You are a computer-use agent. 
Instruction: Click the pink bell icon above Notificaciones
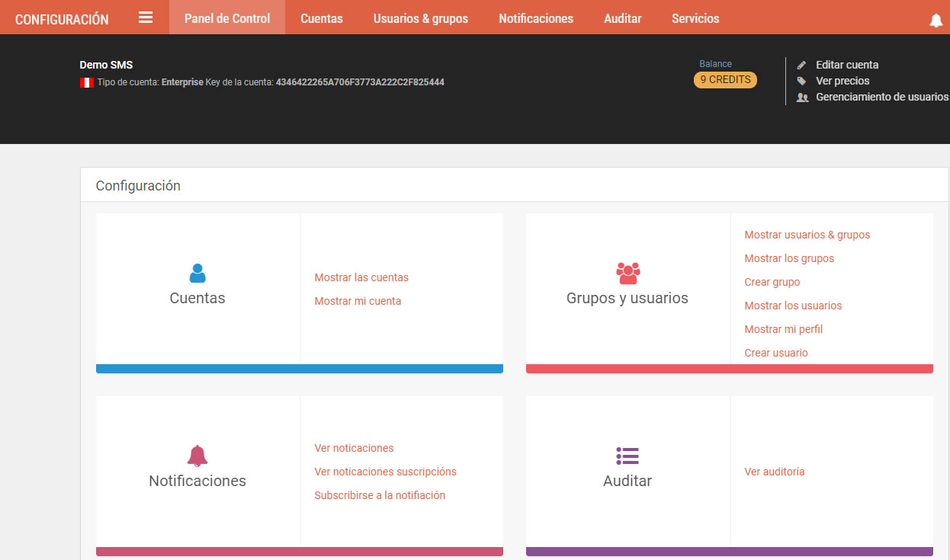point(197,456)
